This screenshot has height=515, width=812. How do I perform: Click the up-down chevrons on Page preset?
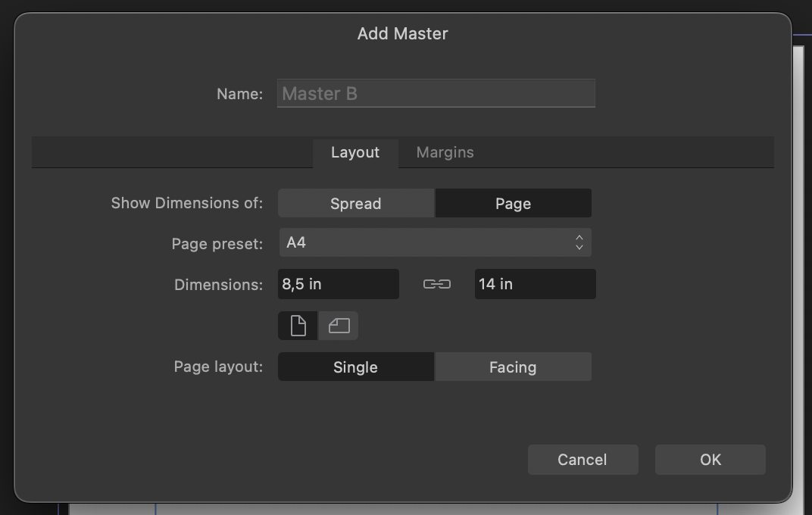579,243
